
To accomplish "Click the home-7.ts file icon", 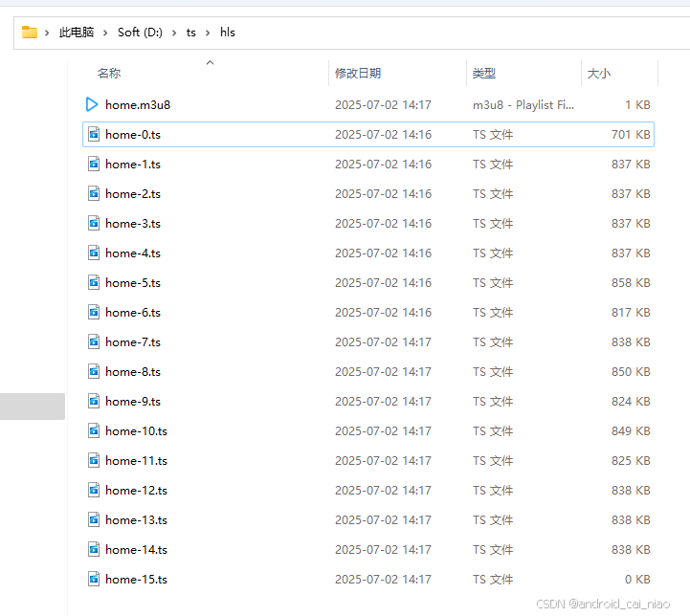I will (x=94, y=342).
